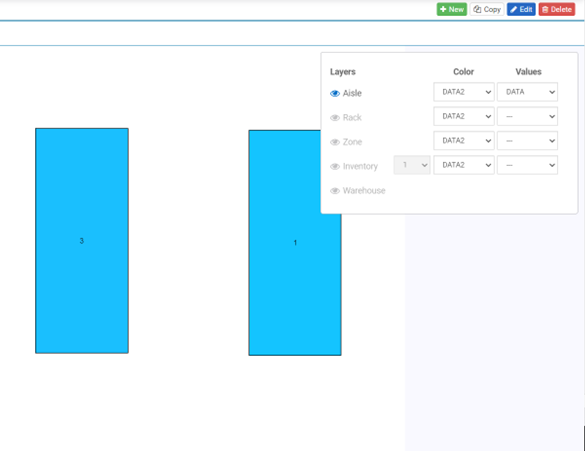Click the Color column heading

(463, 72)
